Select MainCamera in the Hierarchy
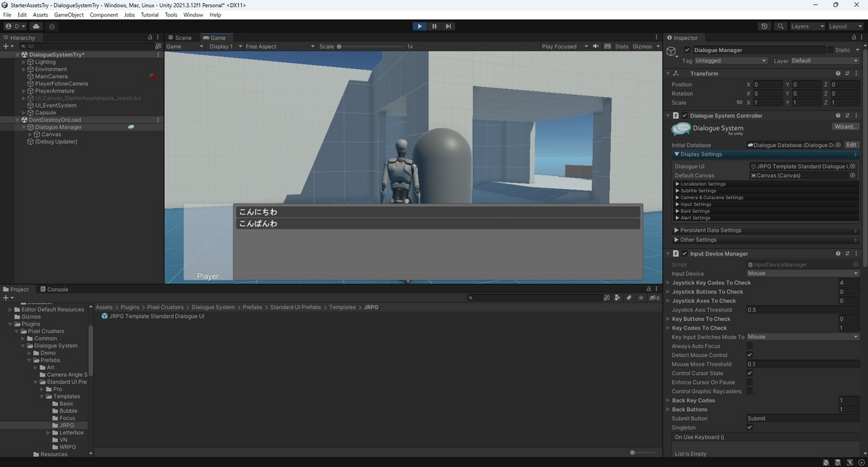The image size is (868, 467). click(51, 76)
